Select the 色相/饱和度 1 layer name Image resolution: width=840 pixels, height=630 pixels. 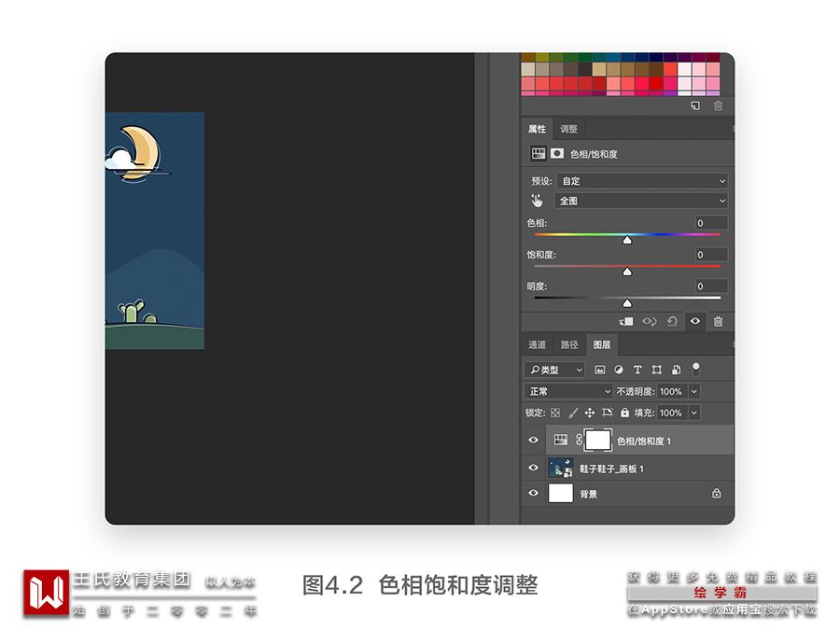pyautogui.click(x=643, y=441)
